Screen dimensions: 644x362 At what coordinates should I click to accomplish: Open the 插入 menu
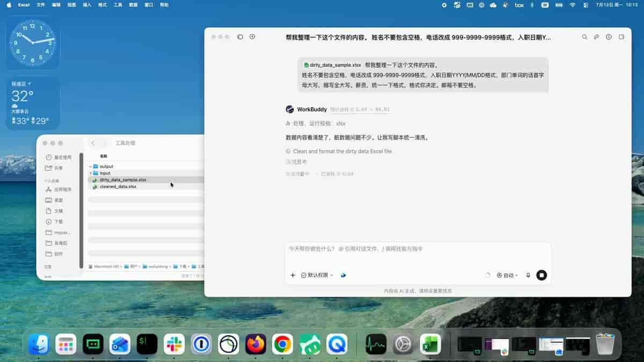pos(87,5)
